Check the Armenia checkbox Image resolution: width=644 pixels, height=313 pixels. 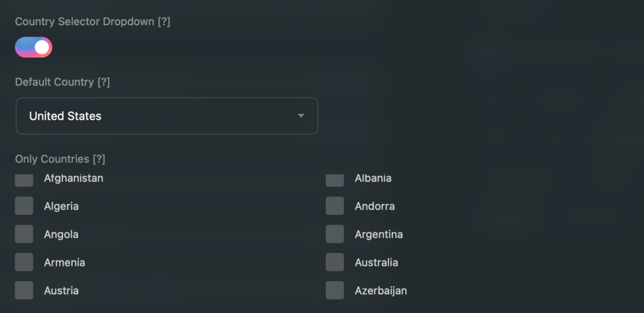pyautogui.click(x=24, y=262)
